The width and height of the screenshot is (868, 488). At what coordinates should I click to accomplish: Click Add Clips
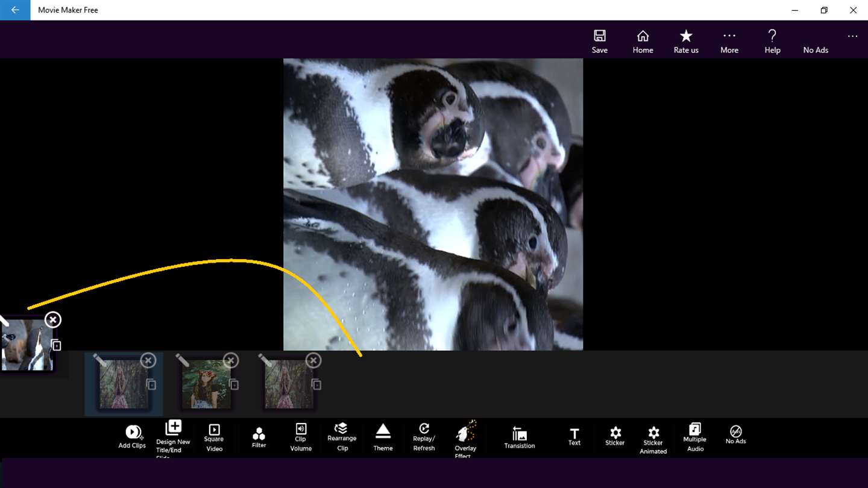[132, 437]
